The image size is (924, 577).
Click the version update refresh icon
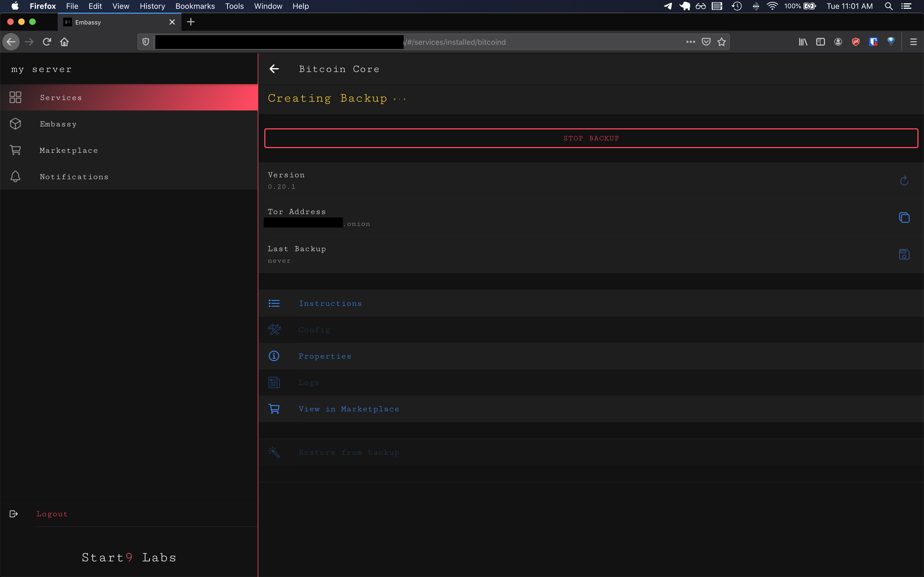tap(904, 181)
